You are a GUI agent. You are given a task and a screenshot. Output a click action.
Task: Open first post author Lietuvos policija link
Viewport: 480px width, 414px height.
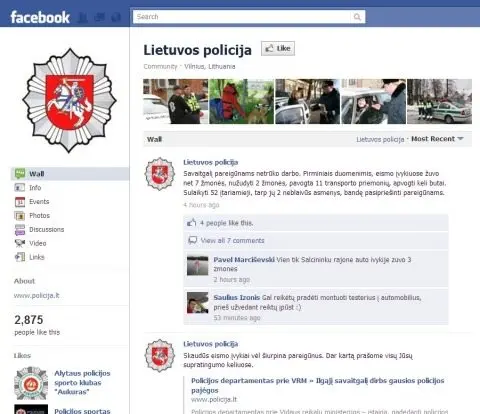pos(211,162)
